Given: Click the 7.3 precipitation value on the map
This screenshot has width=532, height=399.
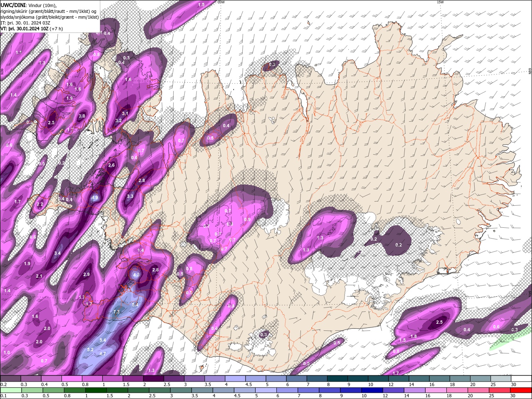Looking at the screenshot, I should click(x=116, y=312).
